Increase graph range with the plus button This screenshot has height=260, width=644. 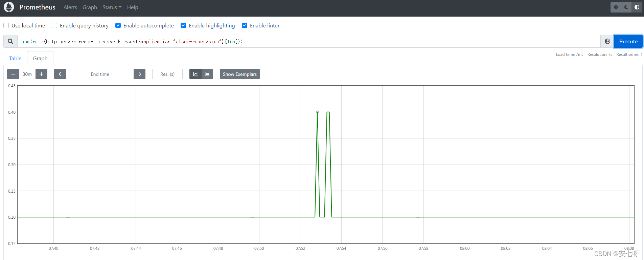click(x=41, y=74)
